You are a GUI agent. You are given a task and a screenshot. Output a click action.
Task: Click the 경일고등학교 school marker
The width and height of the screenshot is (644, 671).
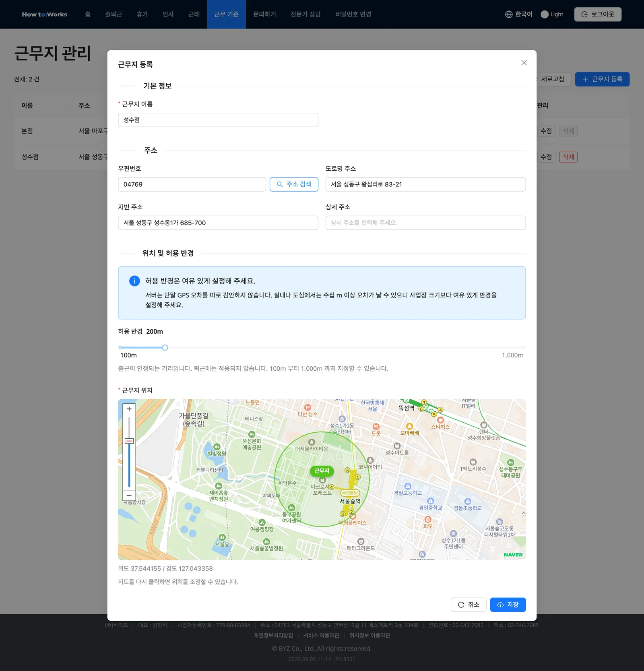408,486
